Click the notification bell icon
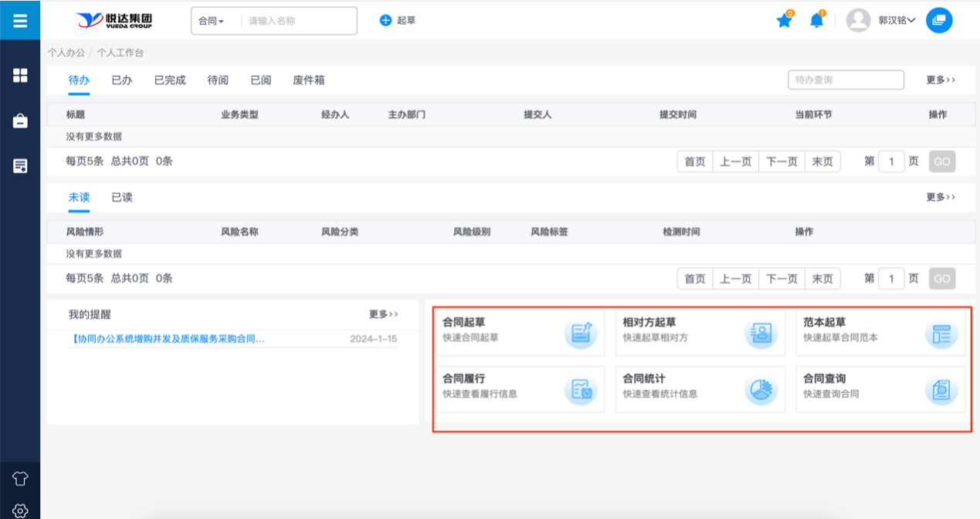The width and height of the screenshot is (980, 519). [x=816, y=21]
